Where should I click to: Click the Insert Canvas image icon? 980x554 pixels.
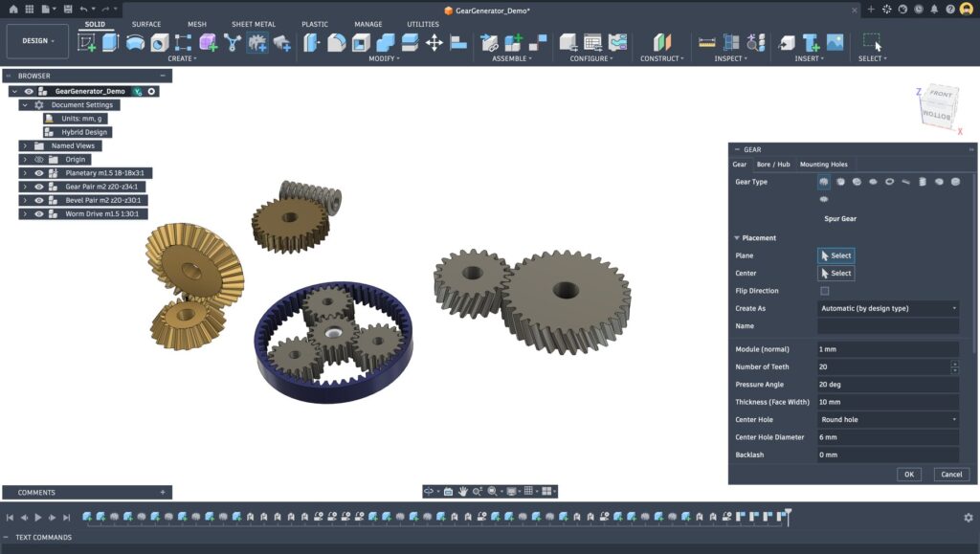(835, 42)
